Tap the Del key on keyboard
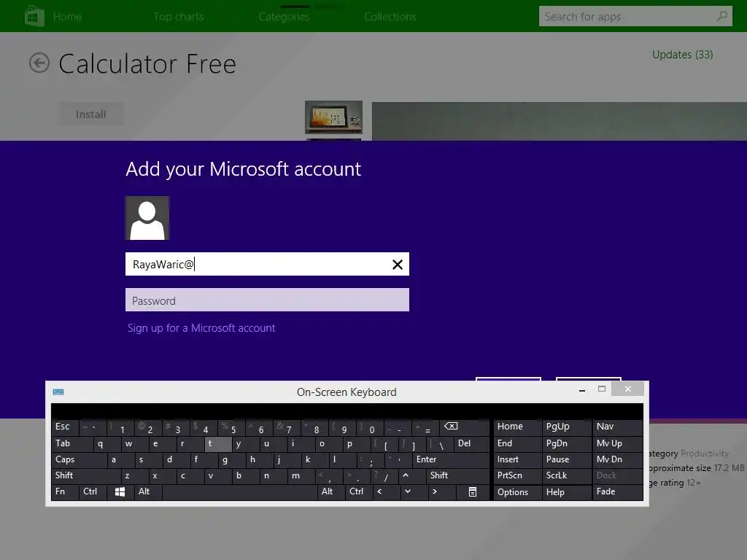747x560 pixels. pyautogui.click(x=471, y=443)
